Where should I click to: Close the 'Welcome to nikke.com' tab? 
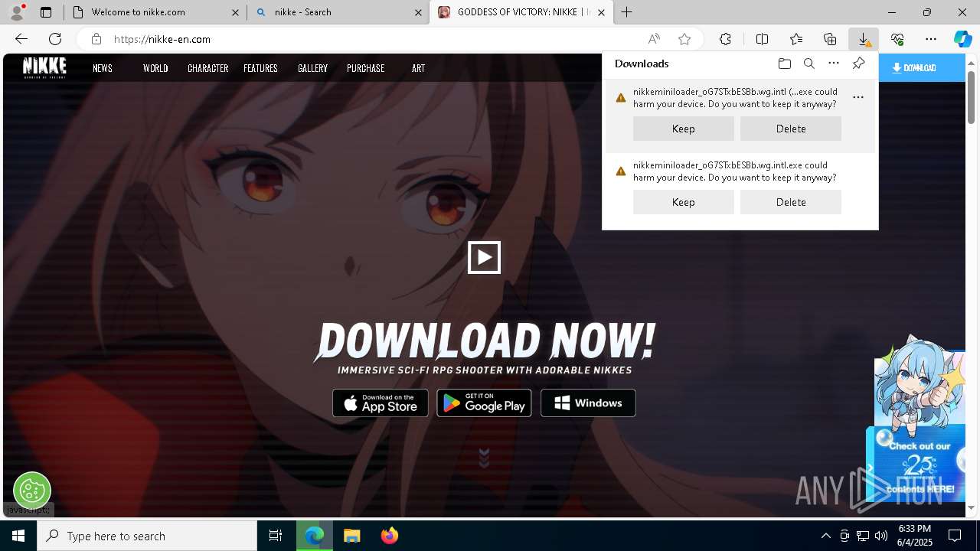pyautogui.click(x=235, y=12)
